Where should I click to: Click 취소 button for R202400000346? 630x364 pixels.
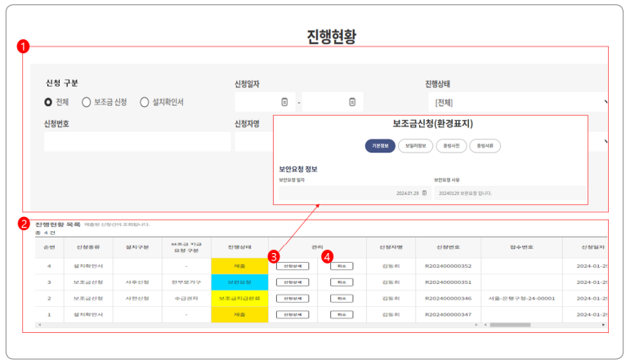point(342,298)
